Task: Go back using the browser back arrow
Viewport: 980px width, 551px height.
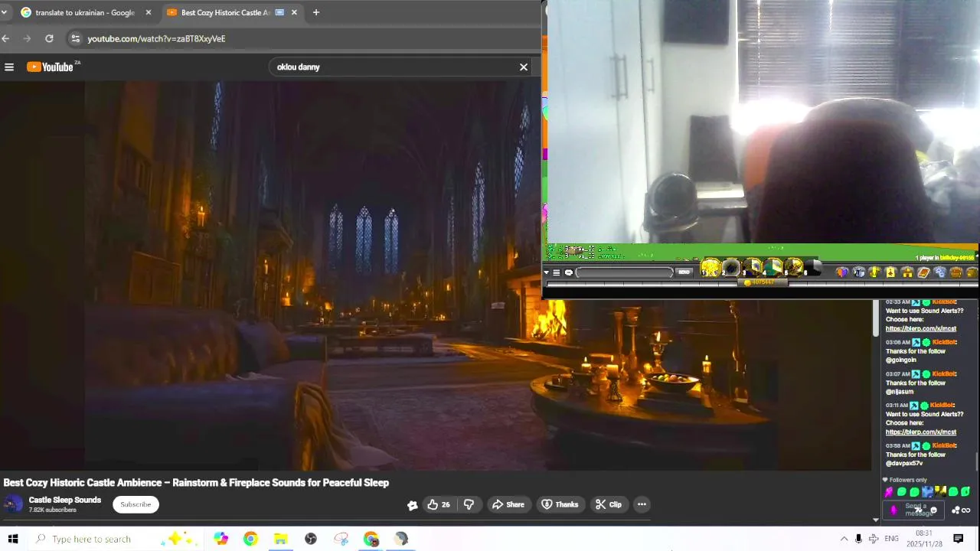Action: click(5, 38)
